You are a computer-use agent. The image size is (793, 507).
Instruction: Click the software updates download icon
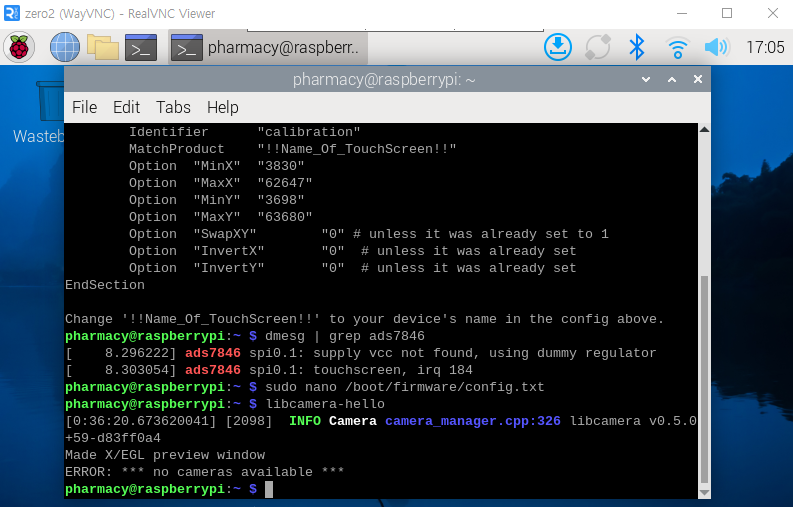(x=558, y=47)
